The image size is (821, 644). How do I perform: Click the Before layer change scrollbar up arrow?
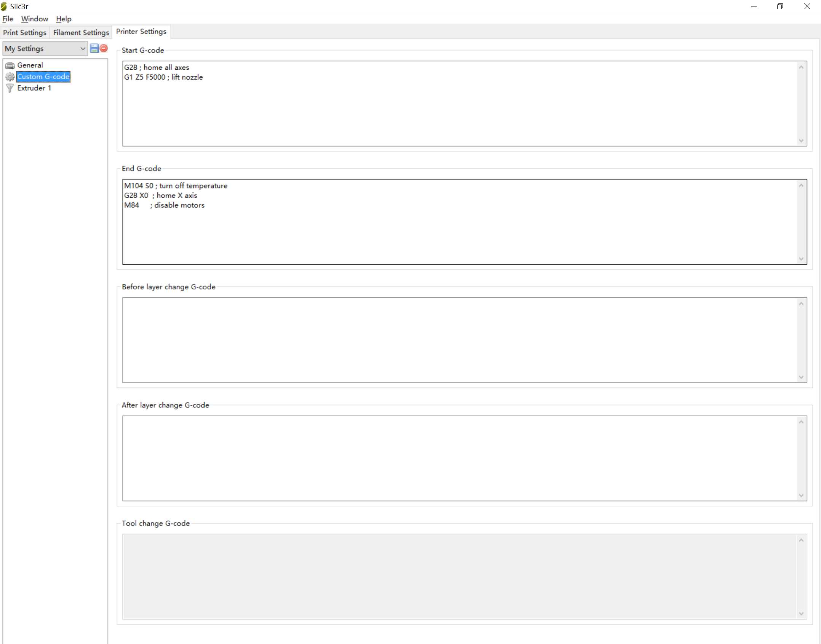tap(801, 304)
